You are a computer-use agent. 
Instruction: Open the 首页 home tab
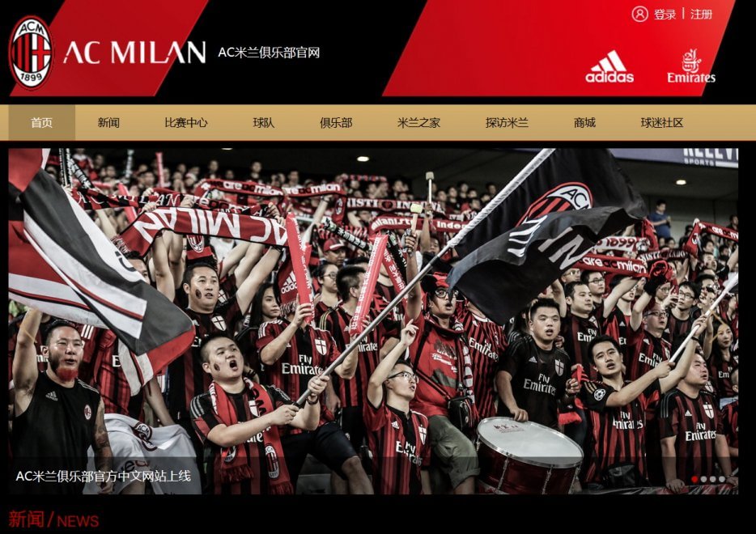pyautogui.click(x=41, y=122)
